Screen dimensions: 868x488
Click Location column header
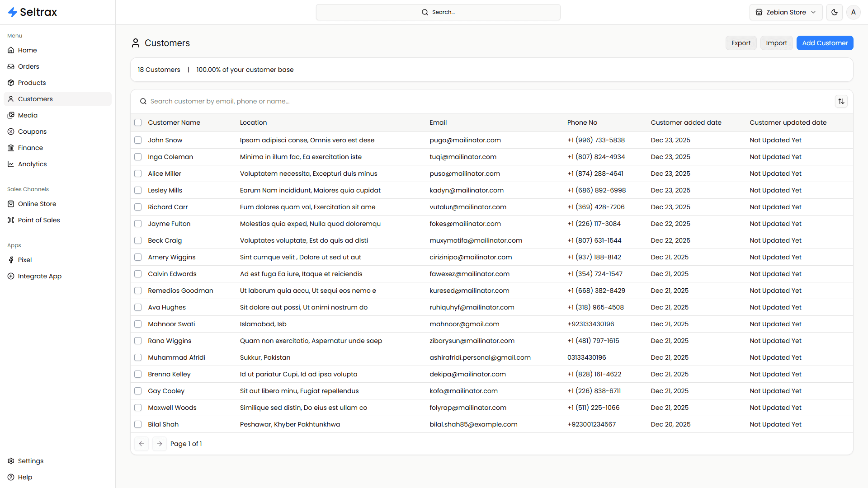tap(253, 122)
